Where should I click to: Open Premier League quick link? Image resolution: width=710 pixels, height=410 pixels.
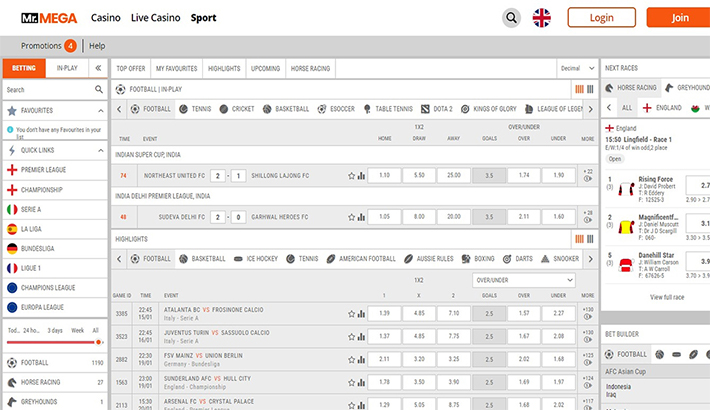55,170
